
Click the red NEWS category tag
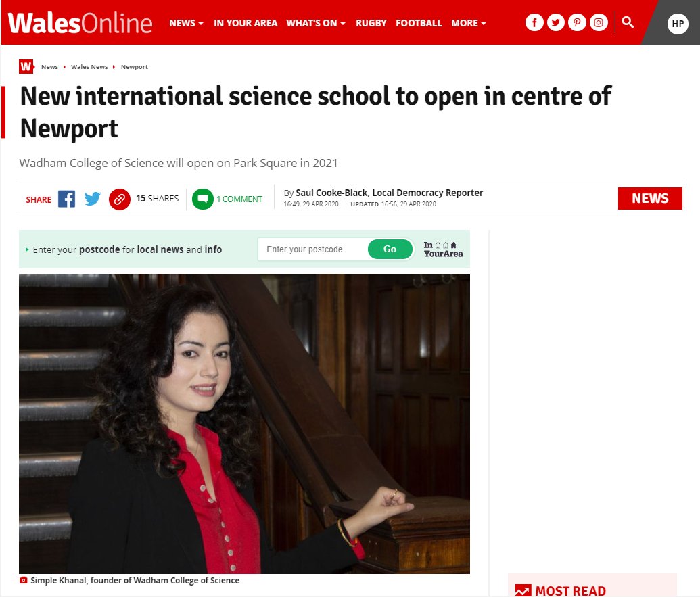pyautogui.click(x=649, y=198)
